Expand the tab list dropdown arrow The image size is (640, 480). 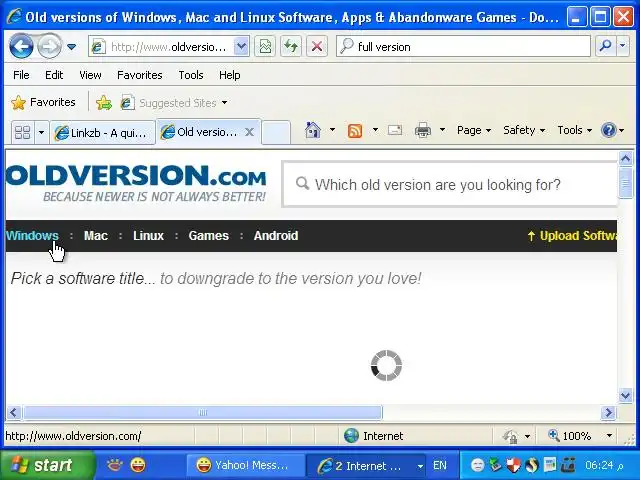41,132
